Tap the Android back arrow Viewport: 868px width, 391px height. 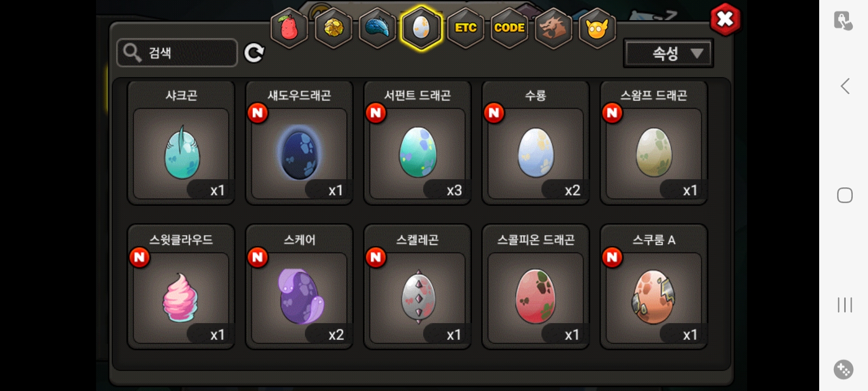[845, 86]
